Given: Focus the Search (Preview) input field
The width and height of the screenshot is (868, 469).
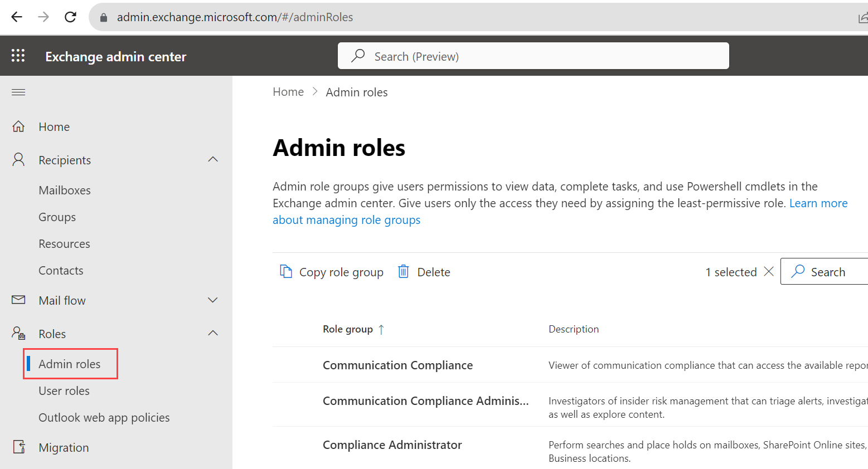Looking at the screenshot, I should pos(534,56).
